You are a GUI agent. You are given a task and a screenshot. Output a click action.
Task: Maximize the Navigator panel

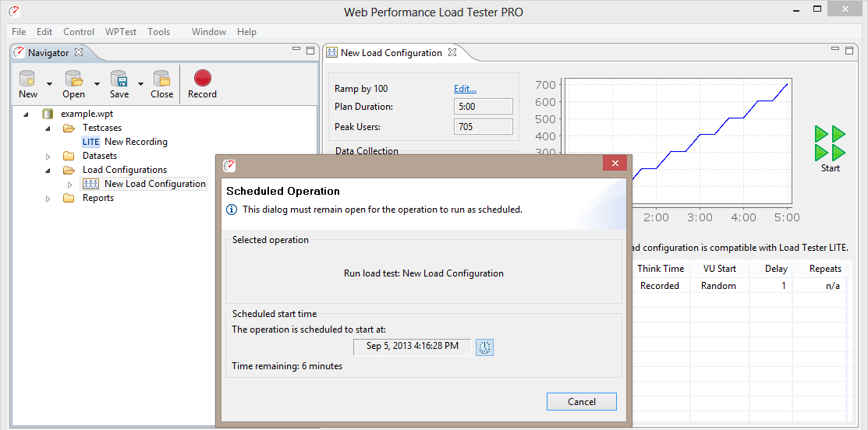310,51
